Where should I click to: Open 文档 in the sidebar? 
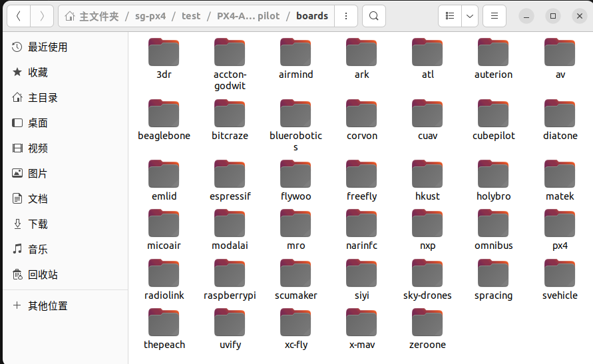coord(65,199)
